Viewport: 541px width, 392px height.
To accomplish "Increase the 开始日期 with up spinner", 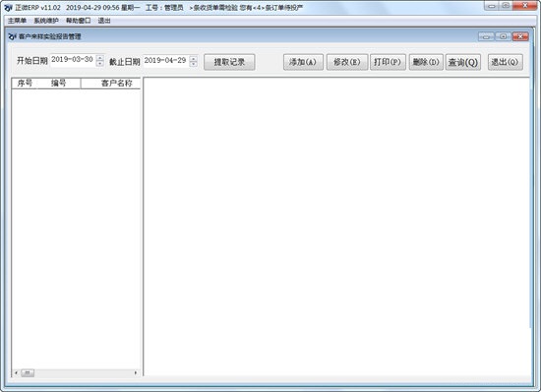I will pyautogui.click(x=100, y=58).
